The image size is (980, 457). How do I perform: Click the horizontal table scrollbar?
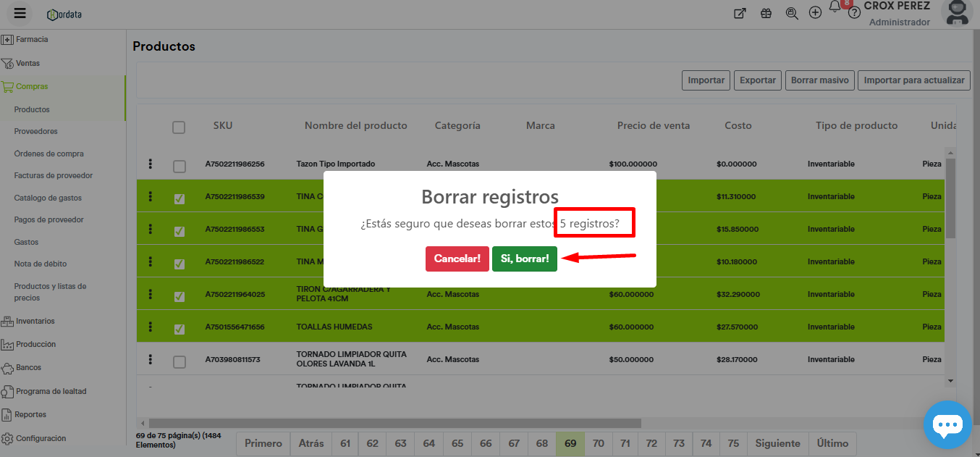click(x=394, y=423)
